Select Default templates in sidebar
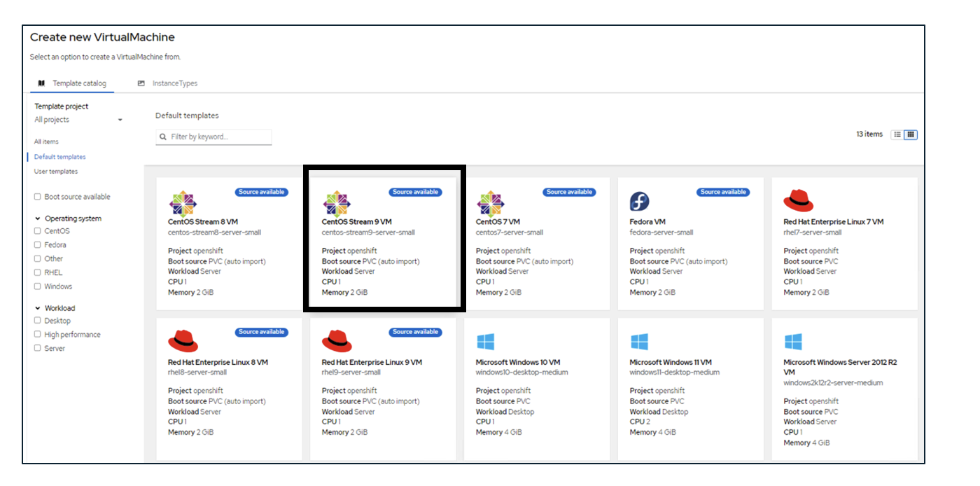The image size is (980, 486). point(60,157)
